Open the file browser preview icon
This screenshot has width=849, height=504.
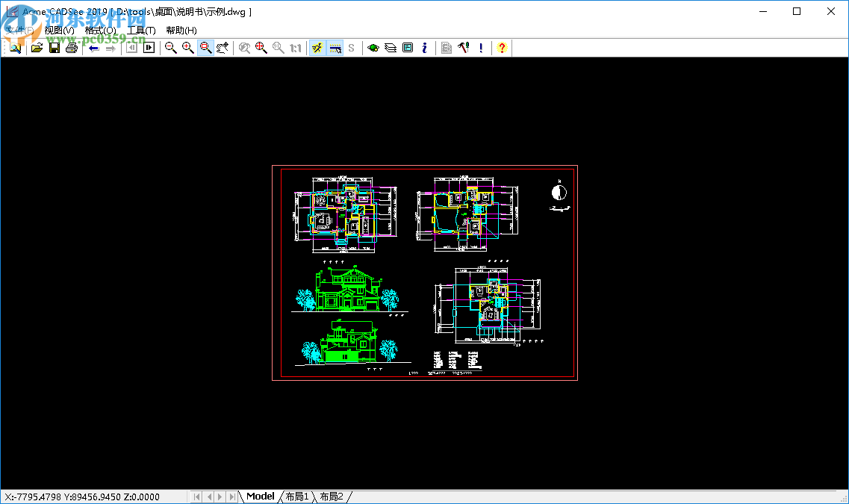(x=15, y=49)
